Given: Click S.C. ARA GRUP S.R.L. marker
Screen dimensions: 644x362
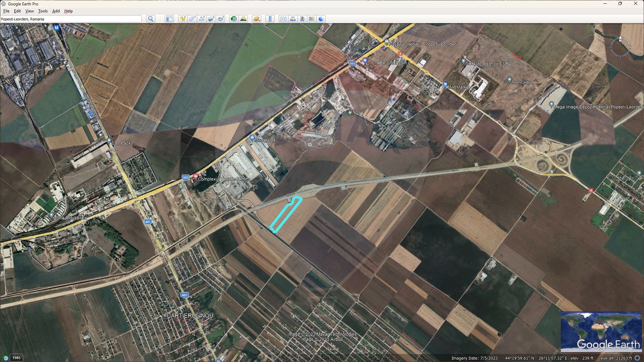Looking at the screenshot, I should (x=365, y=61).
